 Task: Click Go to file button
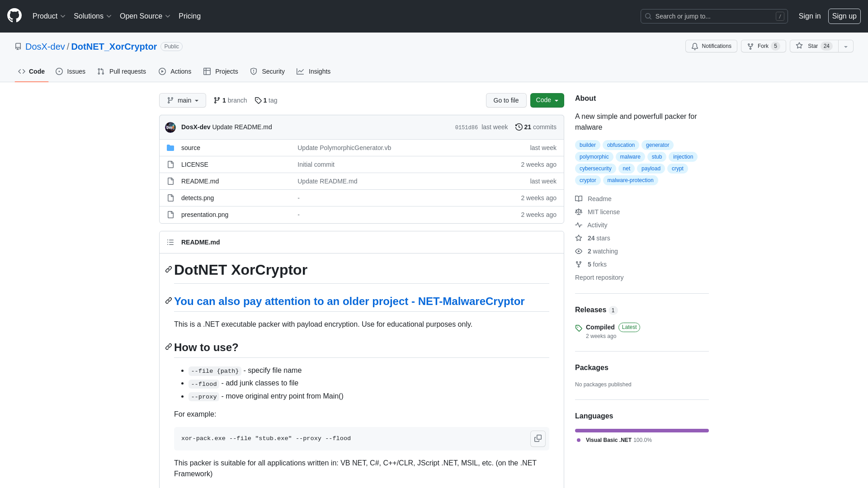pyautogui.click(x=505, y=100)
